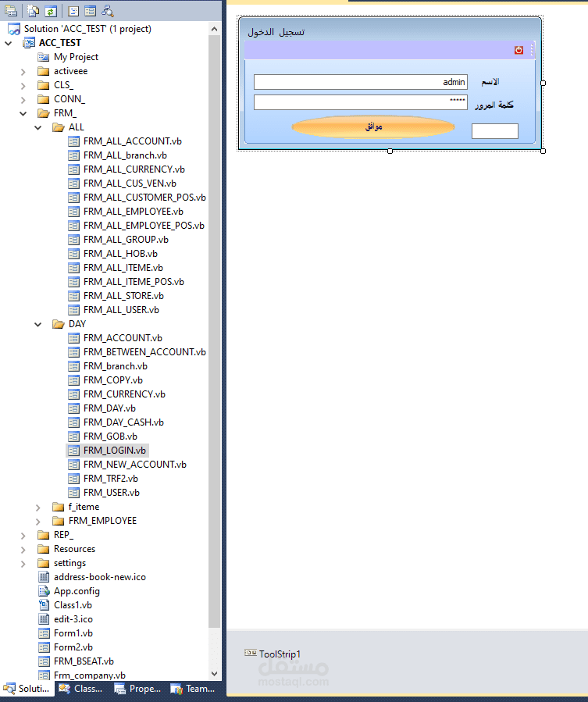Expand the CONN_ folder
This screenshot has height=702, width=588.
23,99
